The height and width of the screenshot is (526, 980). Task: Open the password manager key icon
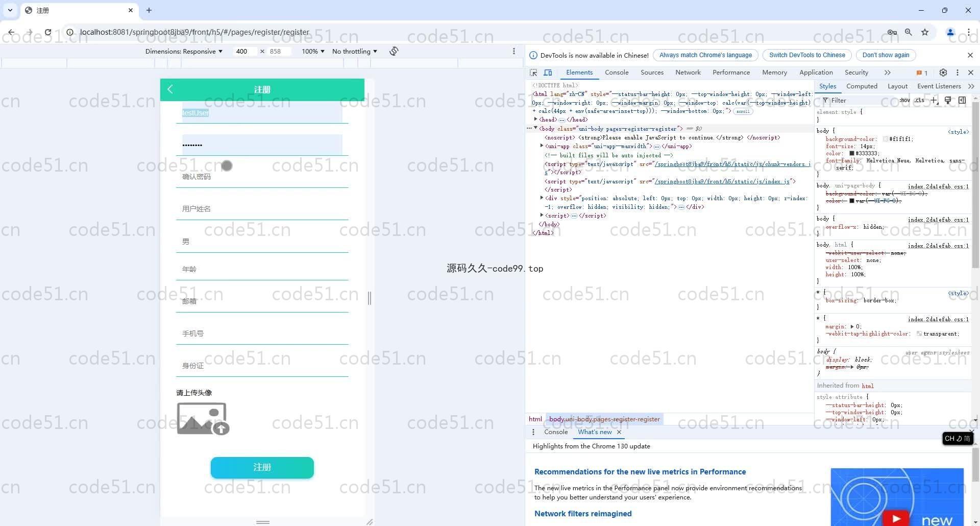click(x=892, y=32)
